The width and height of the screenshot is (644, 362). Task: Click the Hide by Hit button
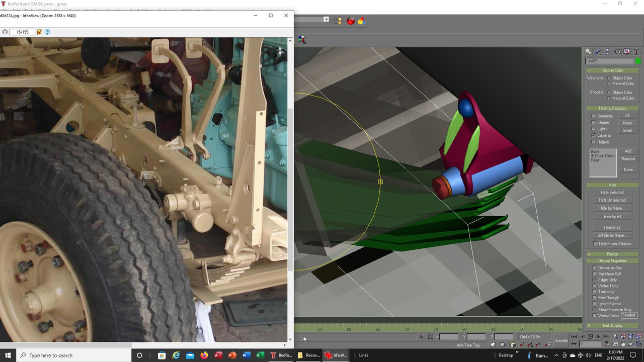(612, 217)
